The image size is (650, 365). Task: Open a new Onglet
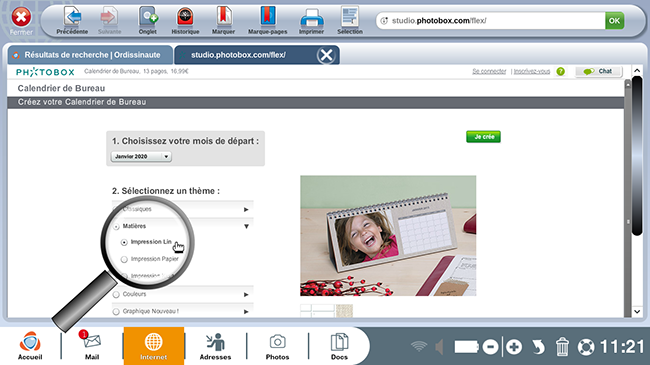point(148,17)
